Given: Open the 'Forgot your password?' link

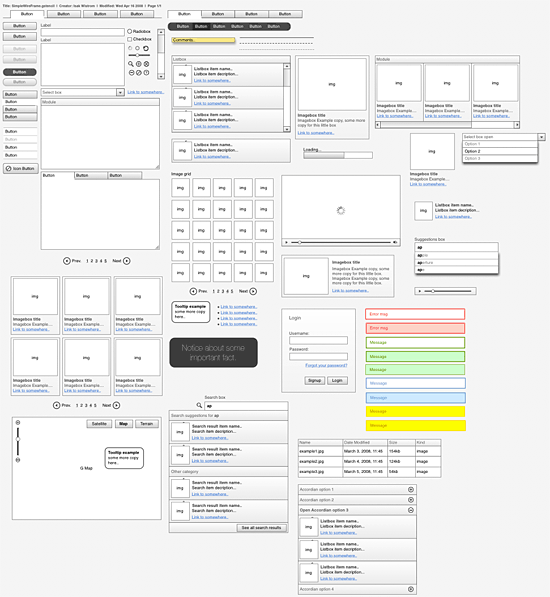Looking at the screenshot, I should (x=326, y=366).
